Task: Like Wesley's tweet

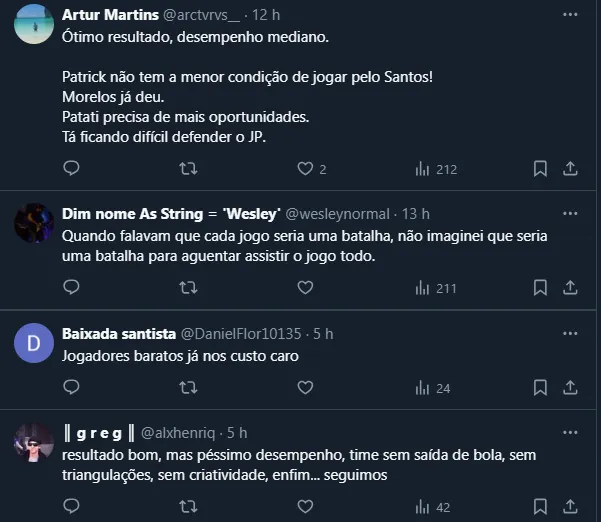Action: [305, 288]
